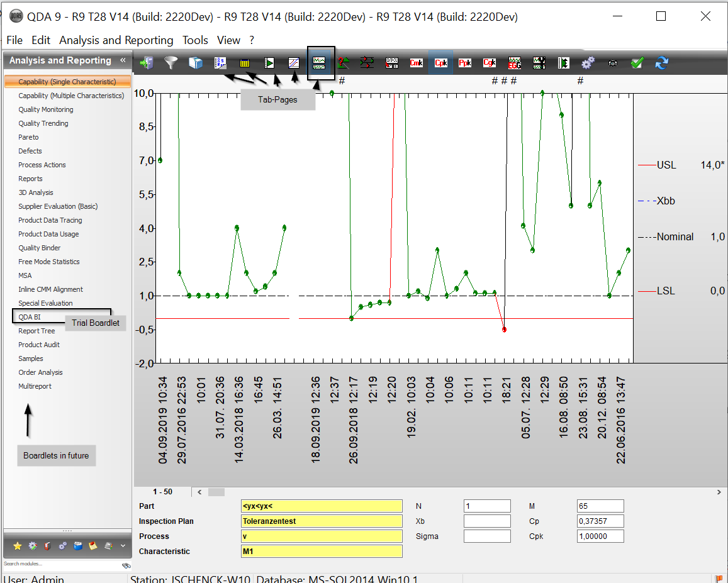Click the green checkmark toolbar icon
Screen dimensions: 728x583
(637, 63)
